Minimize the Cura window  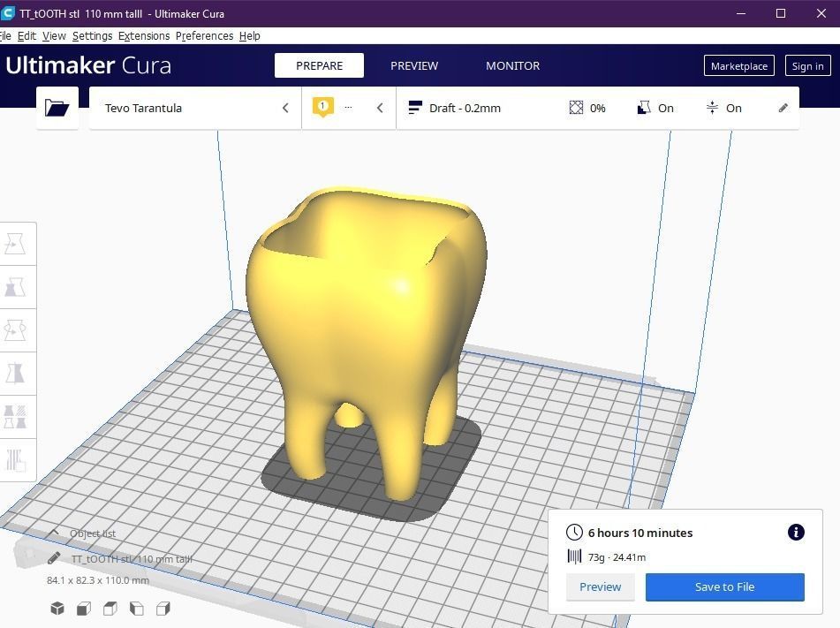point(741,13)
